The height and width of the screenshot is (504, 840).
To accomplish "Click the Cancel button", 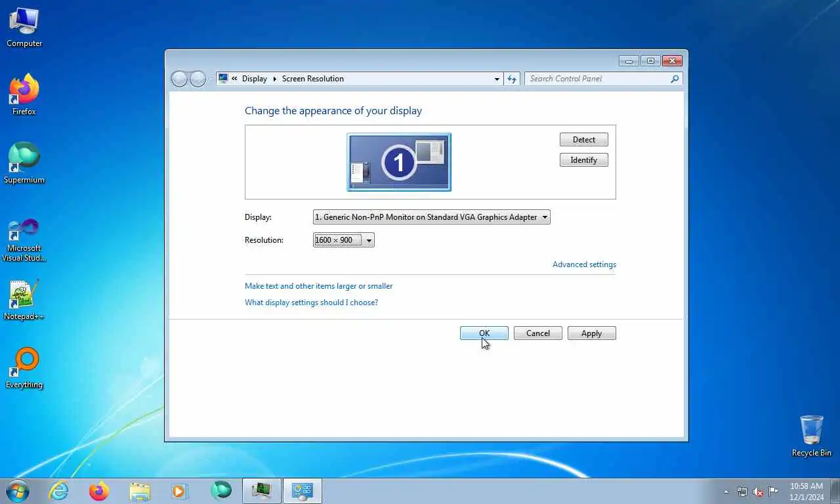I will tap(538, 333).
